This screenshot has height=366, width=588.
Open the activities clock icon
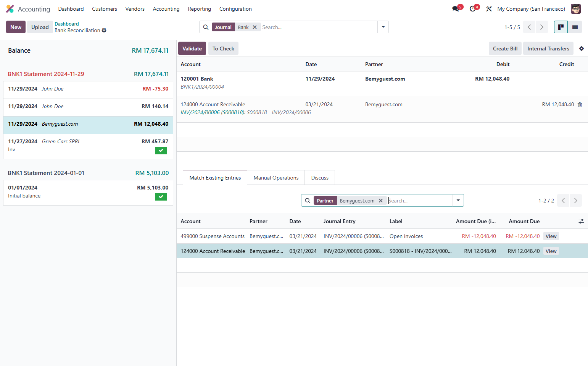coord(472,9)
